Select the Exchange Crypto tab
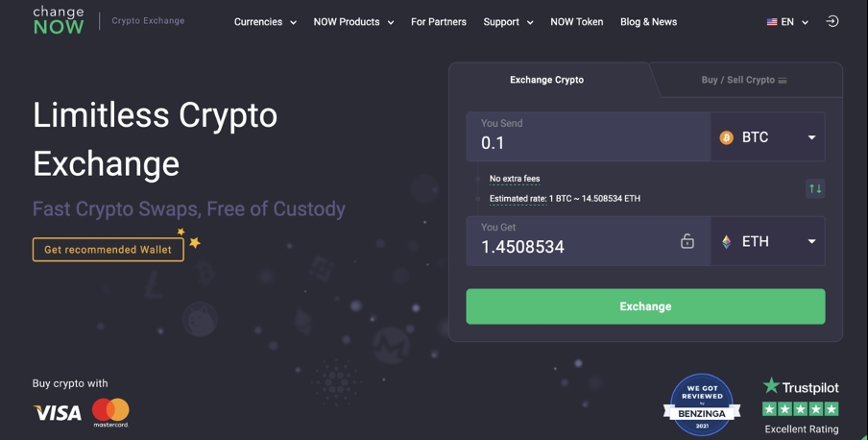Viewport: 868px width, 440px height. pos(547,80)
